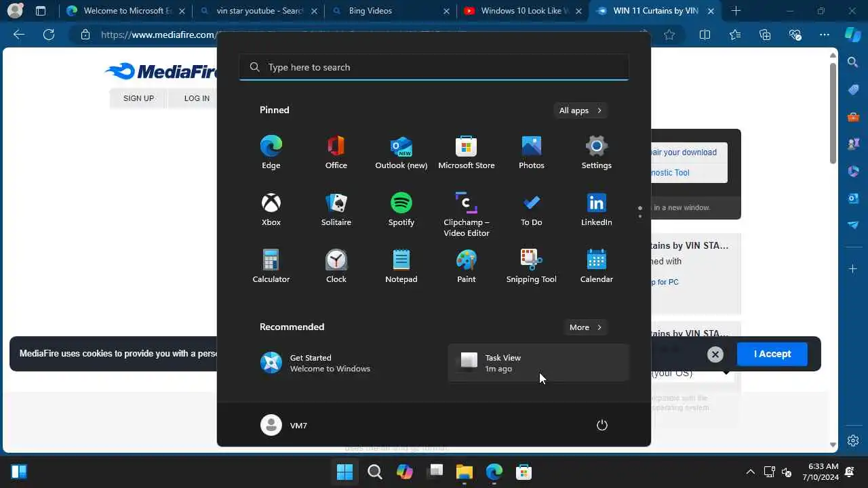Show hidden system tray icons
Screen dimensions: 868x488
point(750,472)
